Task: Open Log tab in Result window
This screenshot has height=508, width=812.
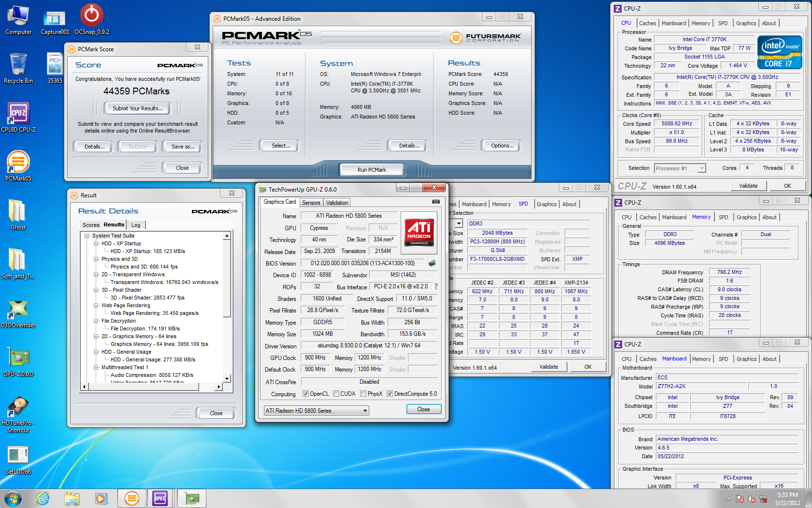Action: pos(136,225)
